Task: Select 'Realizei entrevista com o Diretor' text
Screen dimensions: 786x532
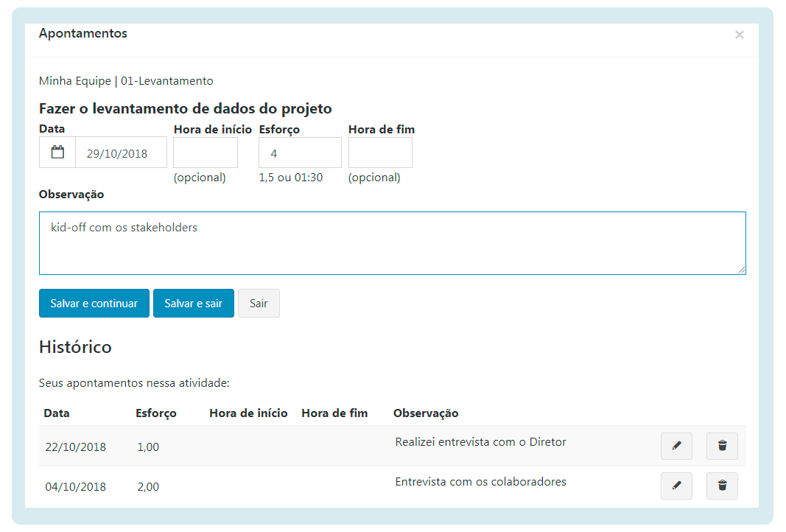Action: [x=481, y=442]
